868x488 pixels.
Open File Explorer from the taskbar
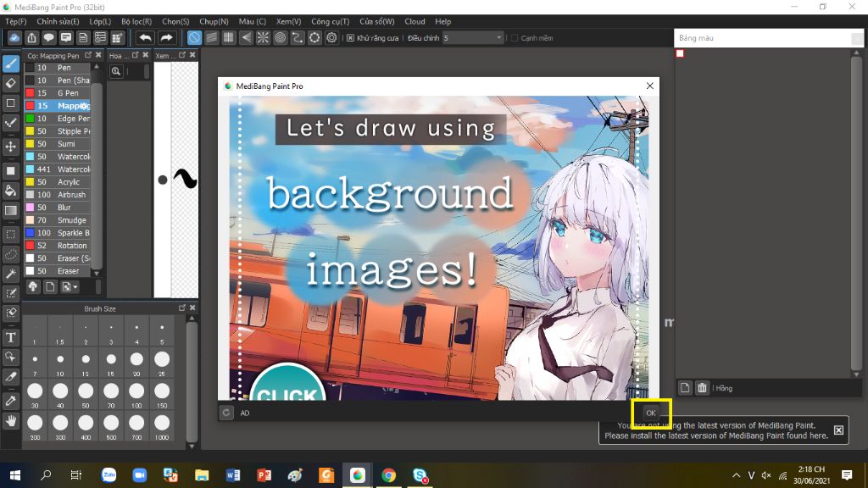[202, 475]
